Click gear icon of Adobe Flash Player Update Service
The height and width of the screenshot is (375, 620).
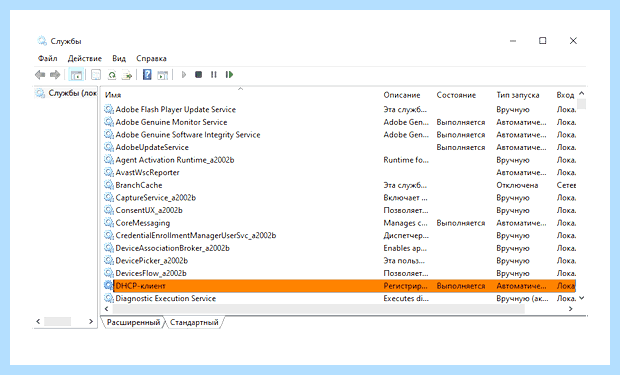coord(109,109)
